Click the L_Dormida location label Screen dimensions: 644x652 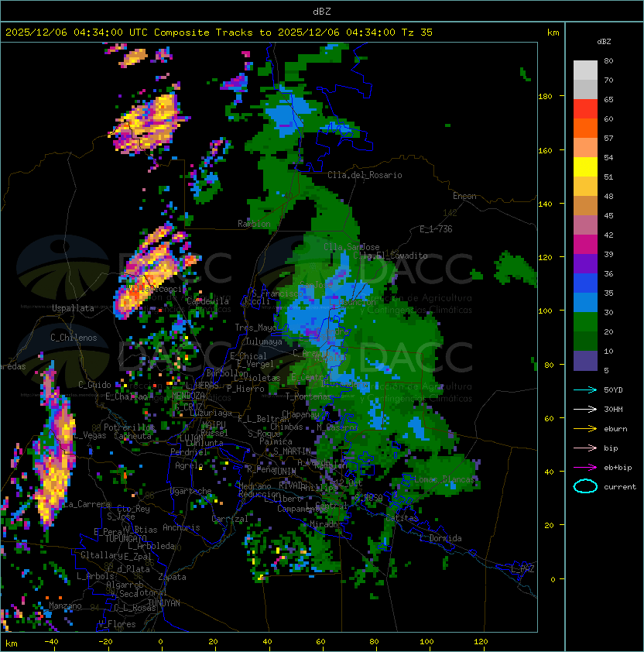pyautogui.click(x=440, y=538)
